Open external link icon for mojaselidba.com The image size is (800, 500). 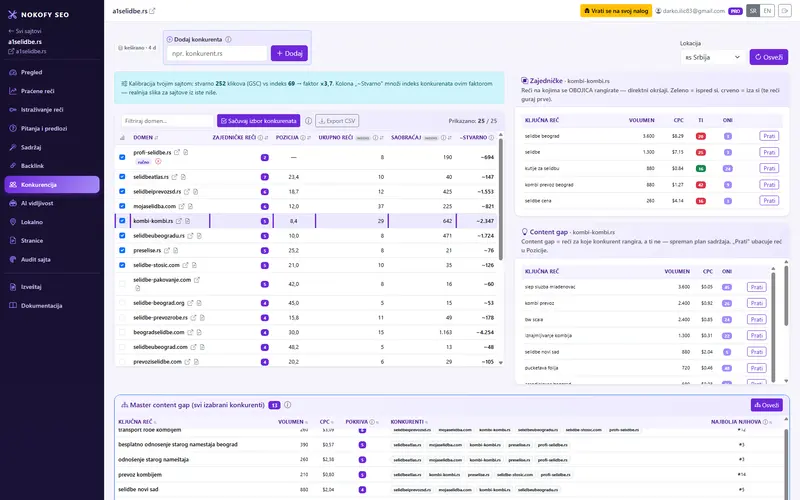[182, 206]
